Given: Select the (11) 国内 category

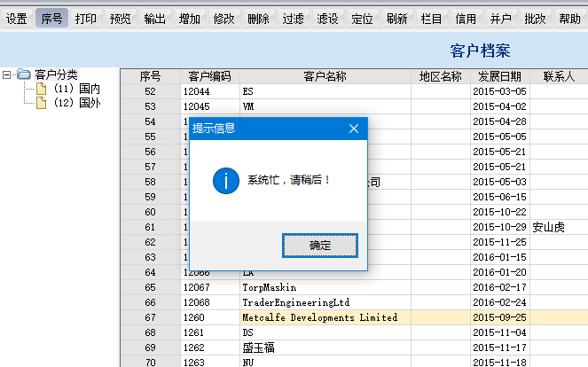Looking at the screenshot, I should (77, 89).
